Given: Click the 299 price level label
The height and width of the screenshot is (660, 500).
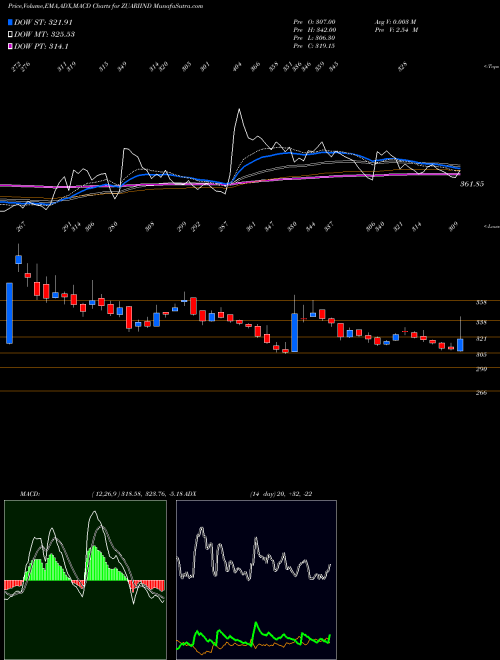Looking at the screenshot, I should (482, 369).
